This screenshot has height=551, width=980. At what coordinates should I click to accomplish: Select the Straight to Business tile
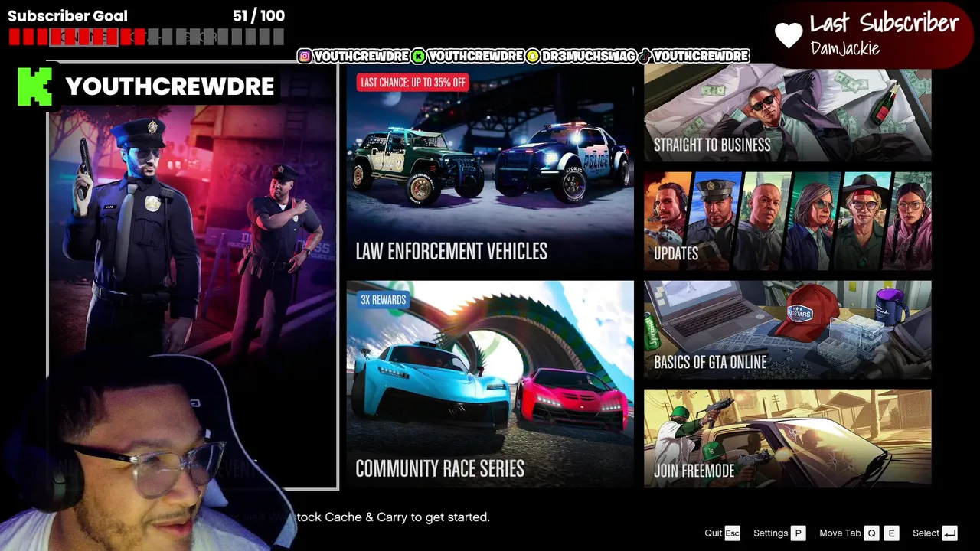[x=788, y=113]
